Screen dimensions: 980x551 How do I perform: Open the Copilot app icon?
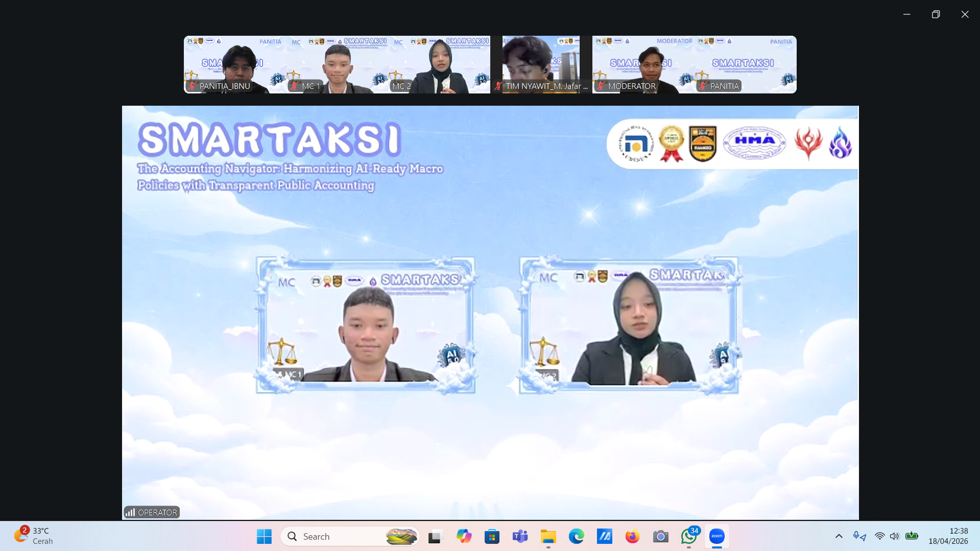tap(464, 537)
